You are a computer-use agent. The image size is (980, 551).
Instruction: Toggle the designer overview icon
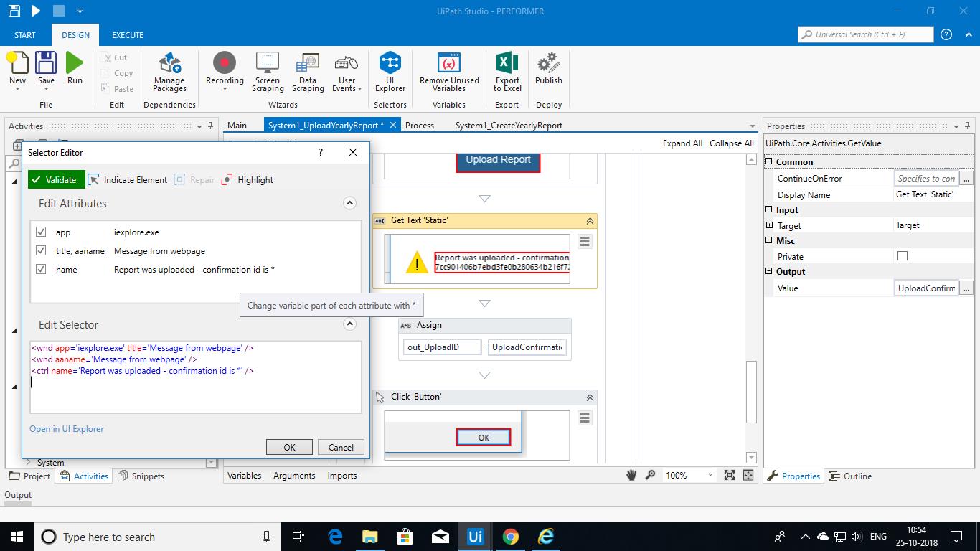(748, 475)
